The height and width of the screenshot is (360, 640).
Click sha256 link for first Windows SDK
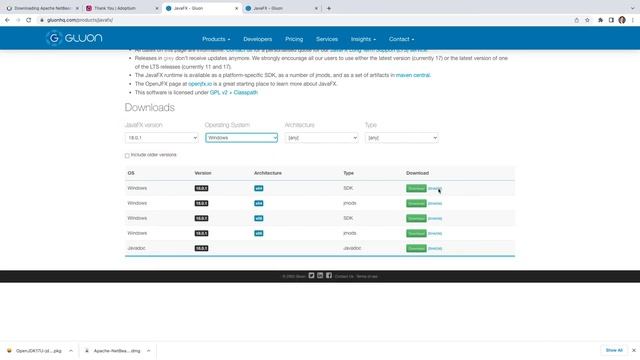[x=435, y=188]
